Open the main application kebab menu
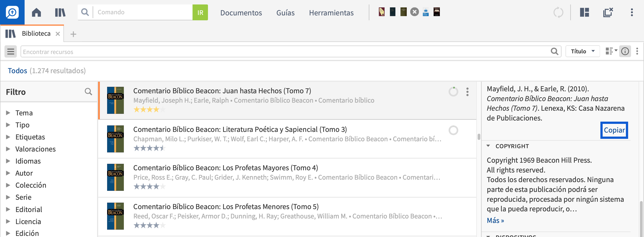This screenshot has width=644, height=237. click(x=632, y=12)
